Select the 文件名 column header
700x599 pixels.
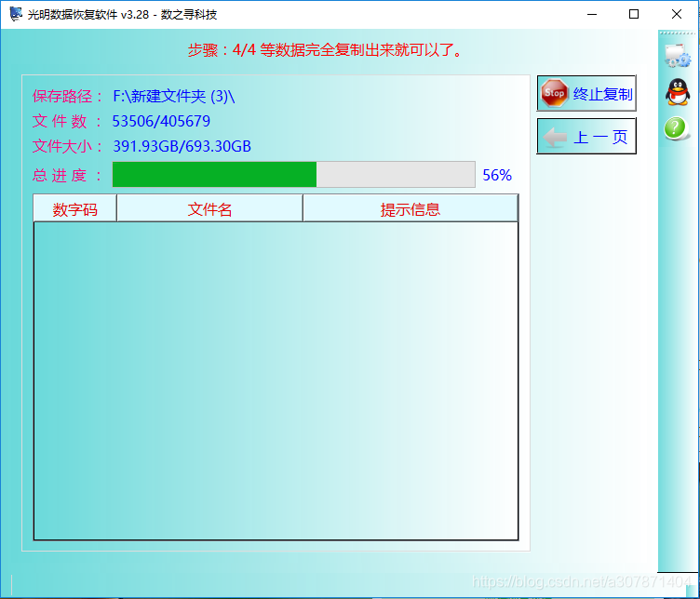tap(209, 208)
